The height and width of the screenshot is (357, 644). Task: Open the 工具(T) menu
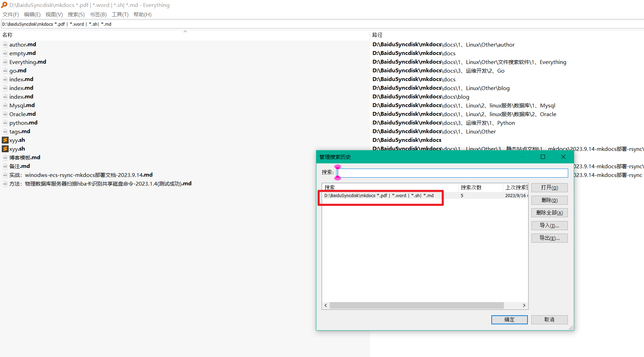120,15
